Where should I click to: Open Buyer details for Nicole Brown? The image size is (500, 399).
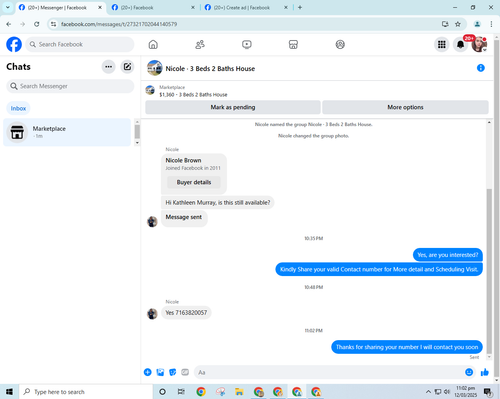click(194, 182)
